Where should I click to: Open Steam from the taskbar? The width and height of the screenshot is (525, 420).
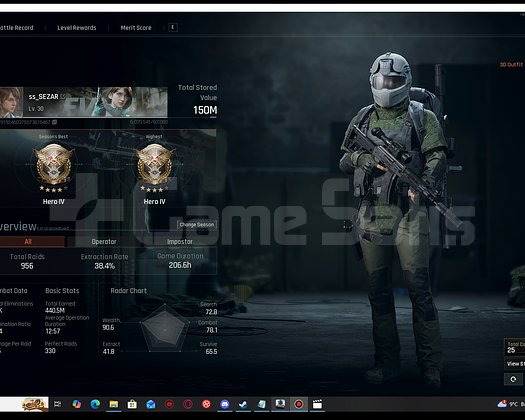243,404
